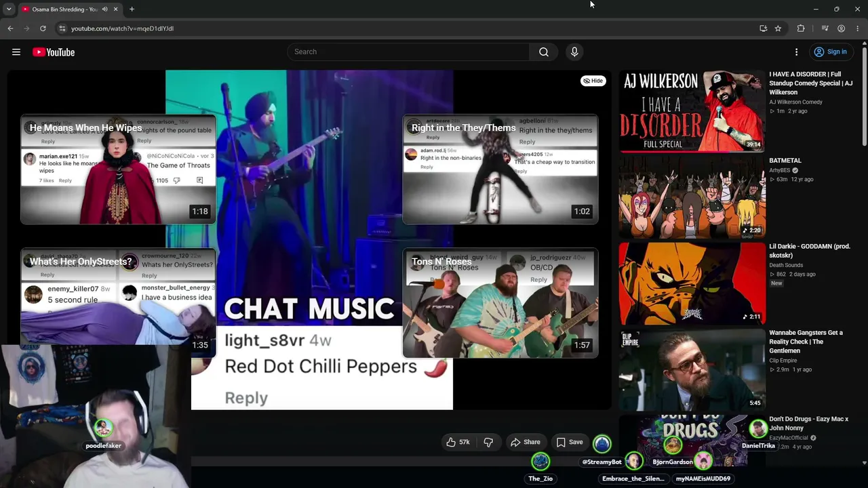Screen dimensions: 868x488
Task: Open the Lil Darkie GODDAMN thumbnail
Action: 692,283
